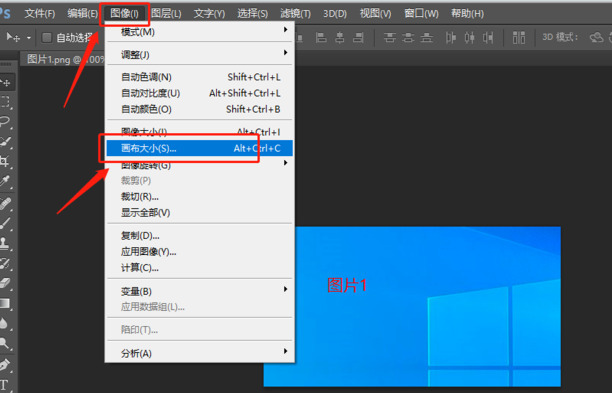
Task: Choose 图像大小(I)... menu entry
Action: coord(199,132)
